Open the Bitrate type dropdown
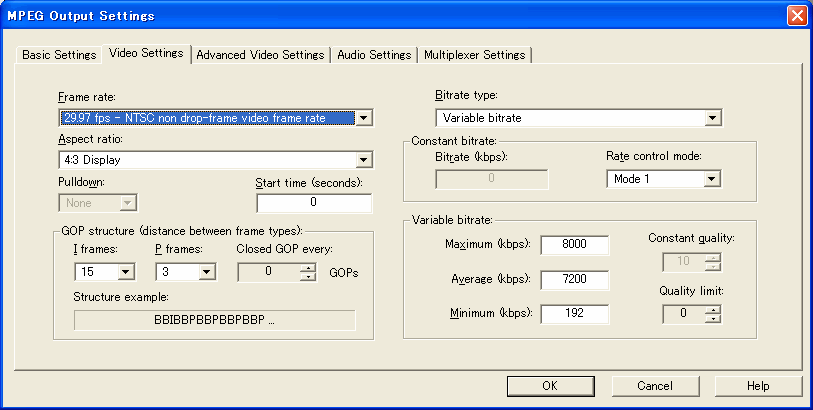813x410 pixels. [712, 118]
